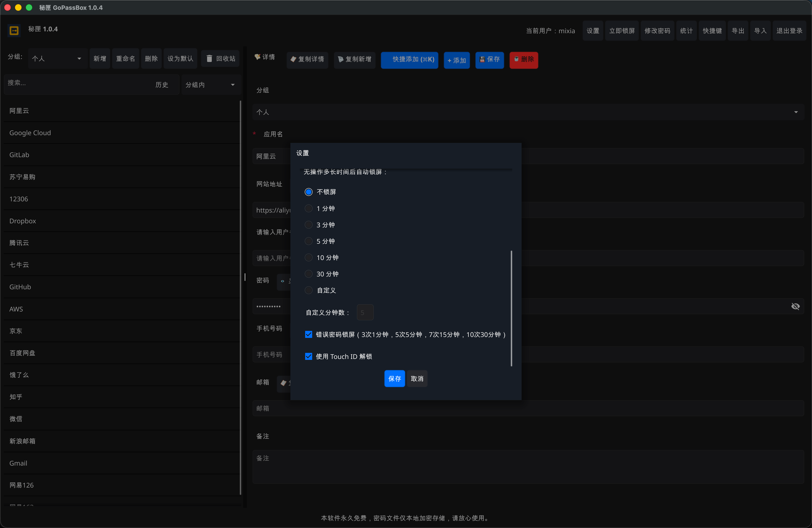Click the blue save (保存) toolbar button

489,59
